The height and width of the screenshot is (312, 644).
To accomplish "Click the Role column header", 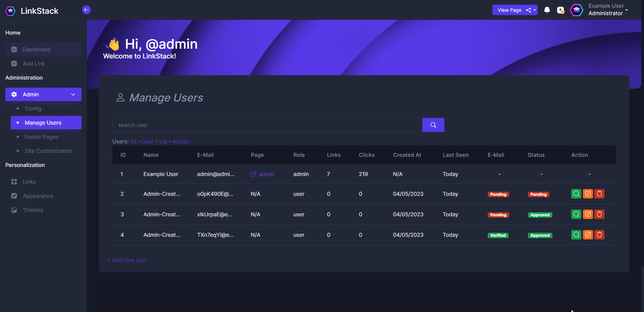I will [299, 155].
